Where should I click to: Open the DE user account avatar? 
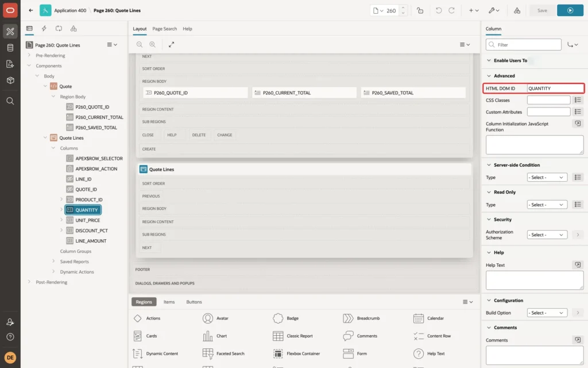coord(10,358)
